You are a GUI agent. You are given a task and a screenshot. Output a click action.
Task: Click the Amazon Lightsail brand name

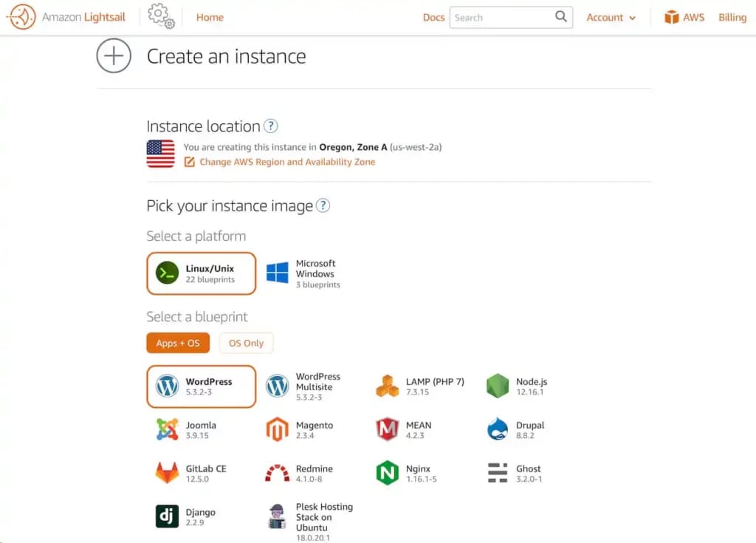pyautogui.click(x=83, y=17)
